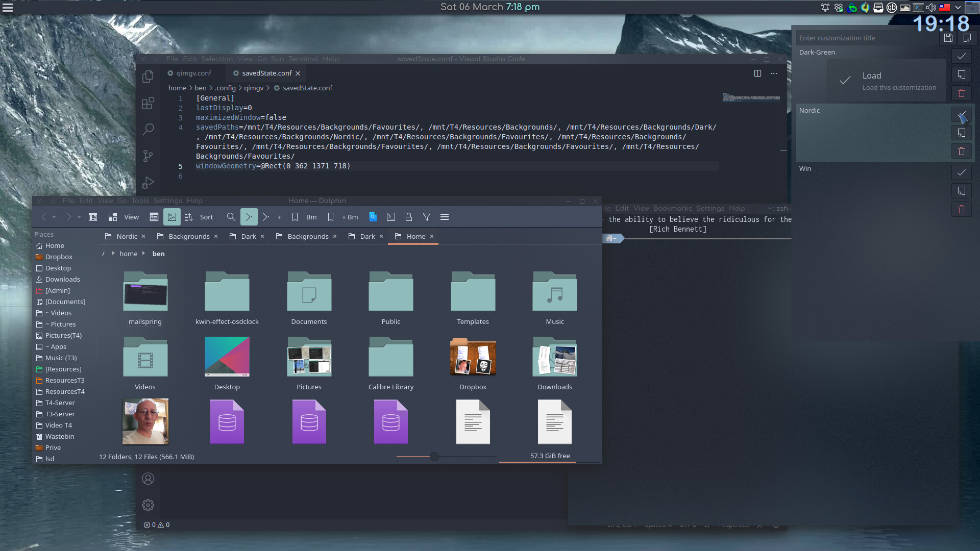980x551 pixels.
Task: Open the Search view in VS Code
Action: (148, 130)
